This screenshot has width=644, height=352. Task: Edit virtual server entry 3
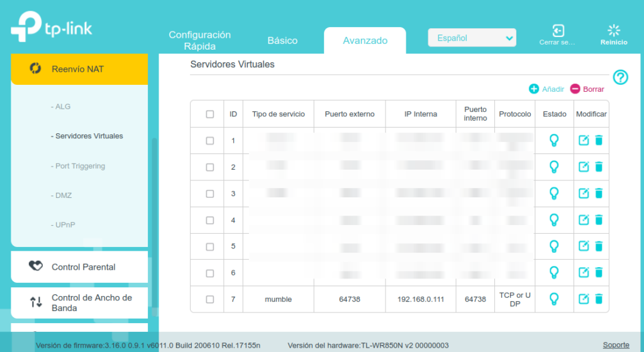[x=584, y=193]
